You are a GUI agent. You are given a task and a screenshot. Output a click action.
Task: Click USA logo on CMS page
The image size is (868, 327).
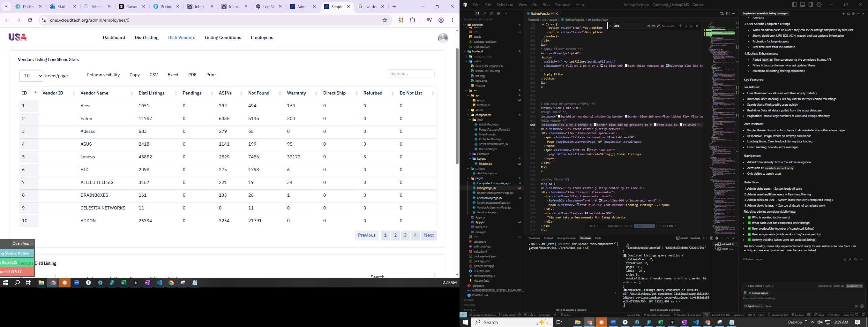(18, 37)
